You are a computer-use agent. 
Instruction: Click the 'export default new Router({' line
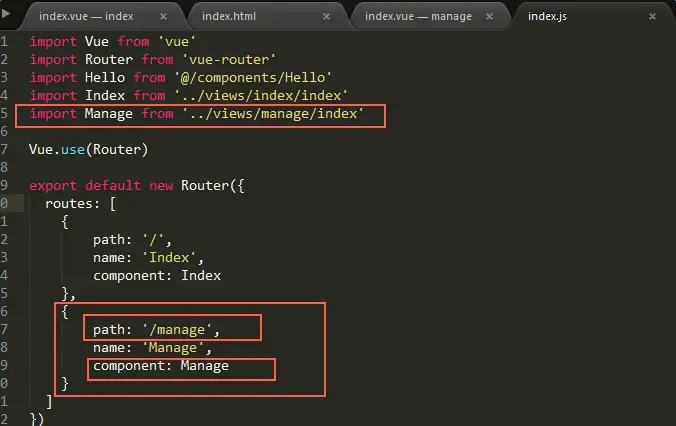pos(137,185)
